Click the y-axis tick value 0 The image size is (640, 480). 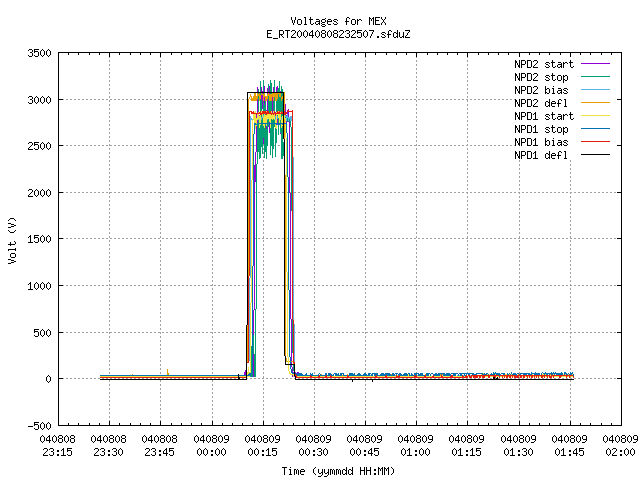click(49, 379)
